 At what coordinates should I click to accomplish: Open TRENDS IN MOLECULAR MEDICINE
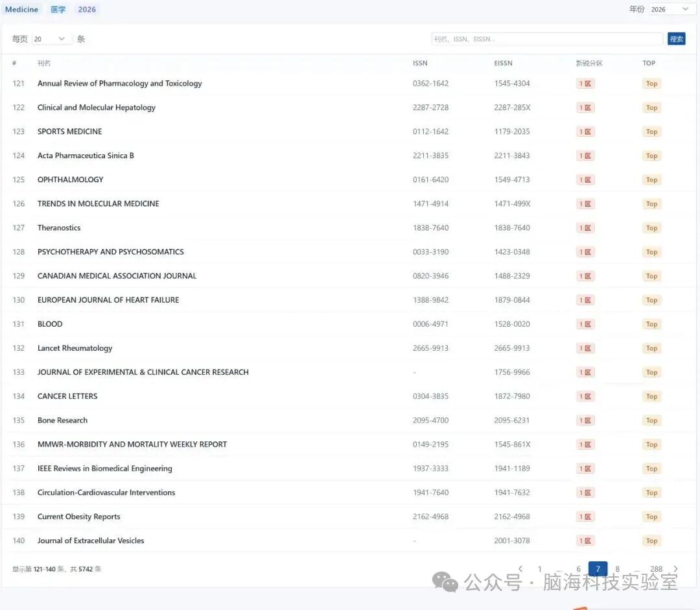pyautogui.click(x=99, y=204)
